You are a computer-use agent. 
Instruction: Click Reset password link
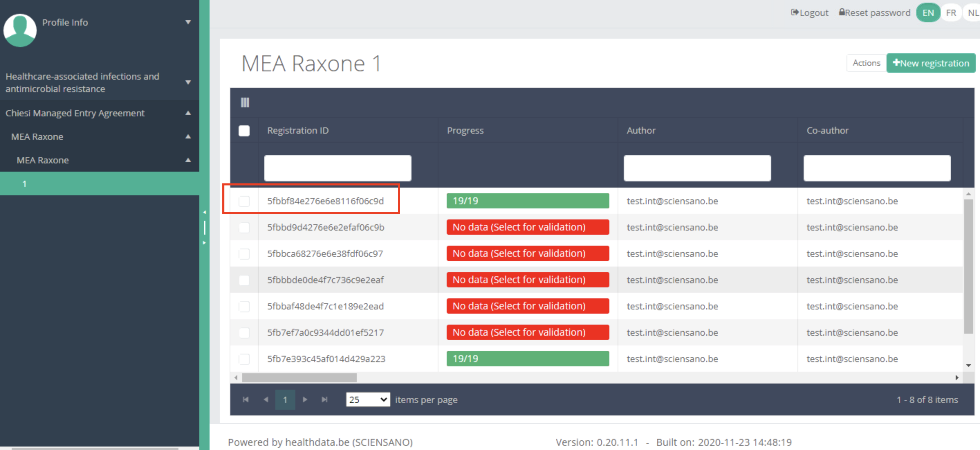[x=874, y=12]
